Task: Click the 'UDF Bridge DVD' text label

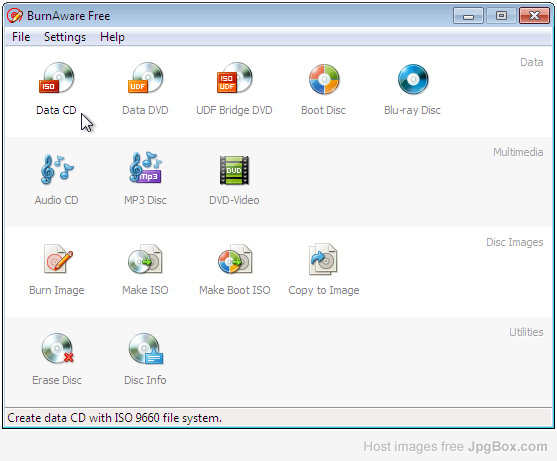Action: point(234,110)
